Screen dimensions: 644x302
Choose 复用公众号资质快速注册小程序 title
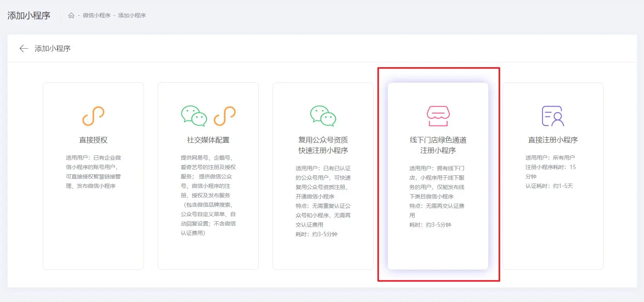point(323,145)
